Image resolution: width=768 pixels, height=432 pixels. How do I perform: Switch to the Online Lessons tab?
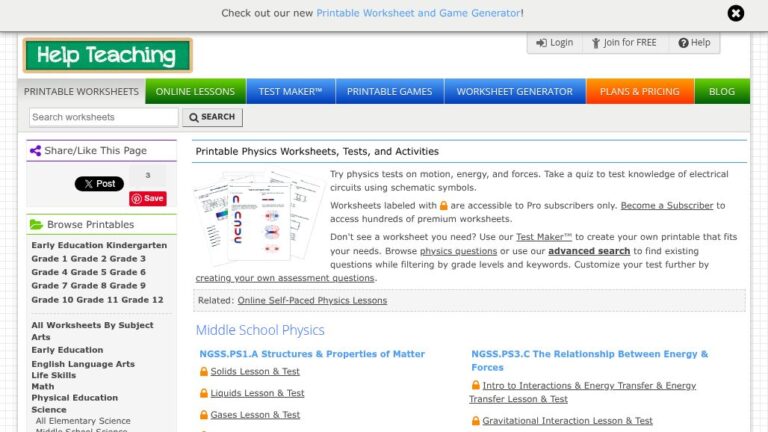coord(195,92)
